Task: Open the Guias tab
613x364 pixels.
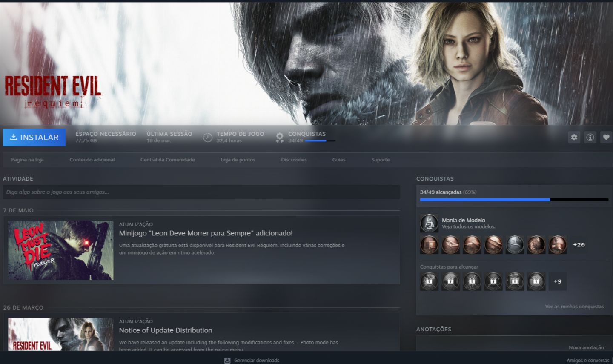Action: (339, 160)
